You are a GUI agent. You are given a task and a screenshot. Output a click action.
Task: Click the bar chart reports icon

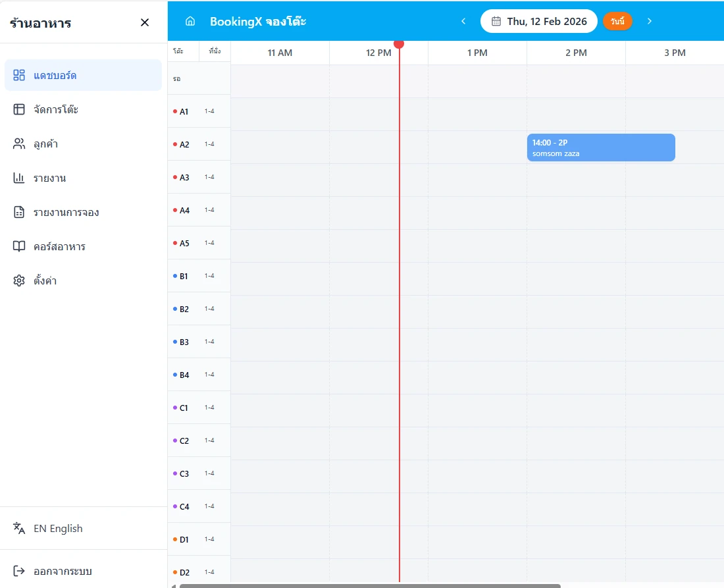[x=19, y=178]
